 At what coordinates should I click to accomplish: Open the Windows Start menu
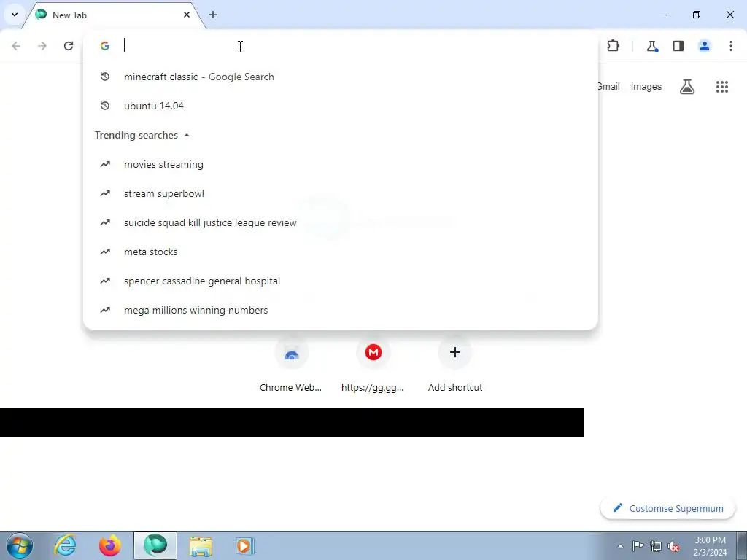(20, 545)
